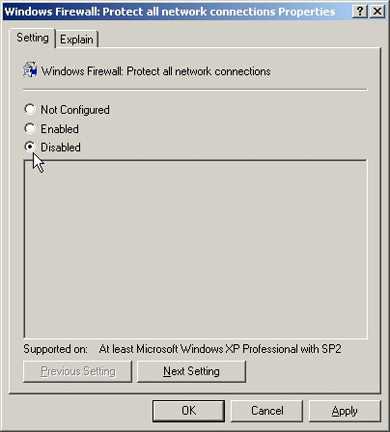
Task: Apply the firewall policy setting
Action: (345, 411)
